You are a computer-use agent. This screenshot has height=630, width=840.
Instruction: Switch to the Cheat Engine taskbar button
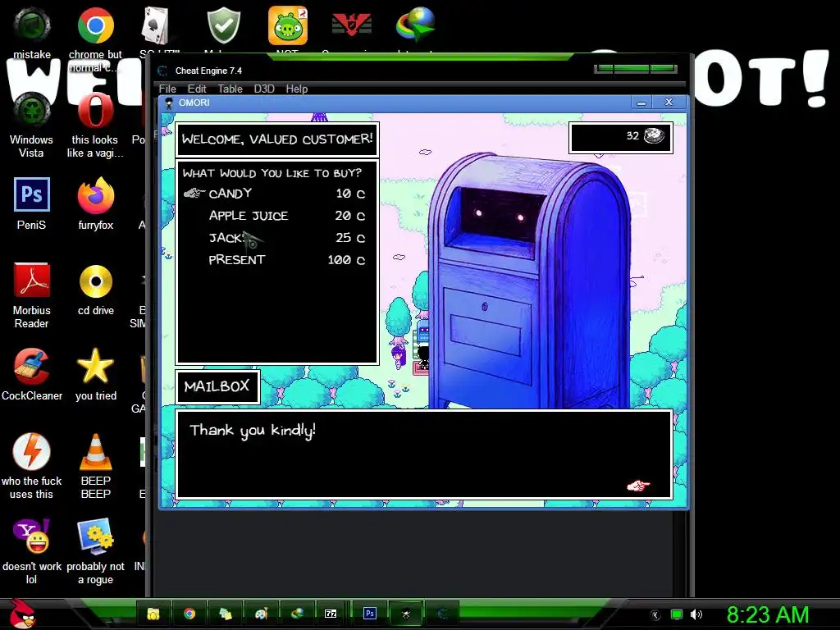(x=442, y=614)
